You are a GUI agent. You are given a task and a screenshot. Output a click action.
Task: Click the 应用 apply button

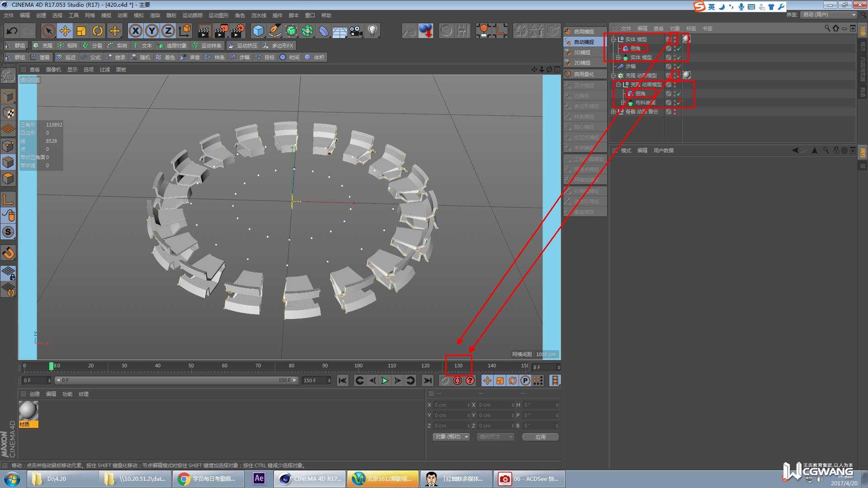click(x=540, y=436)
